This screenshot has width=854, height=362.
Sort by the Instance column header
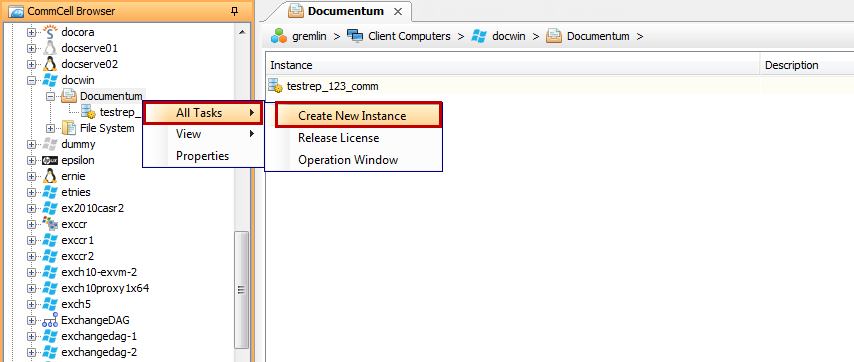point(513,65)
